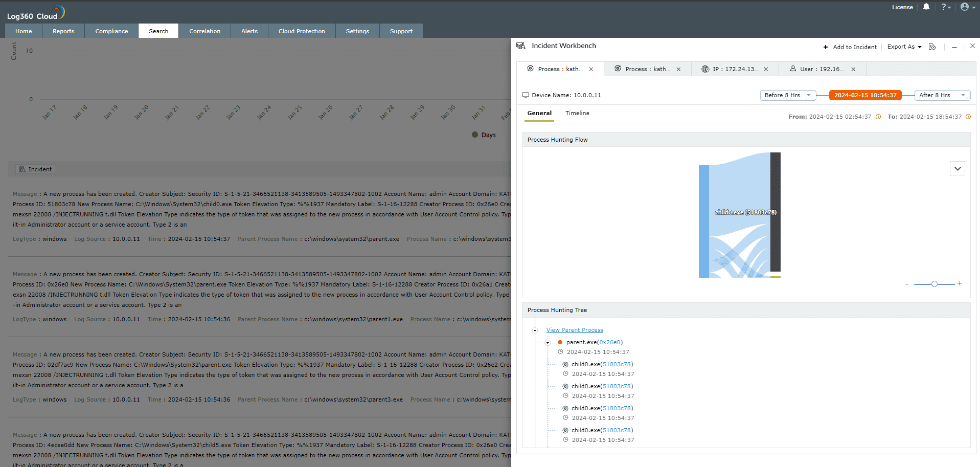Viewport: 980px width, 467px height.
Task: Expand the chevron in Process Hunting Flow
Action: pos(958,168)
